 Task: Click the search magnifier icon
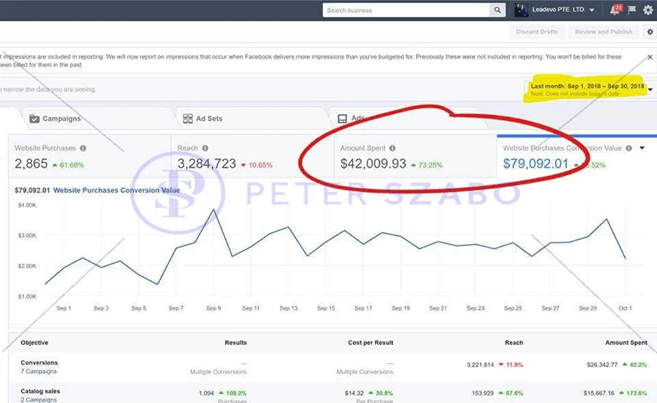[497, 10]
